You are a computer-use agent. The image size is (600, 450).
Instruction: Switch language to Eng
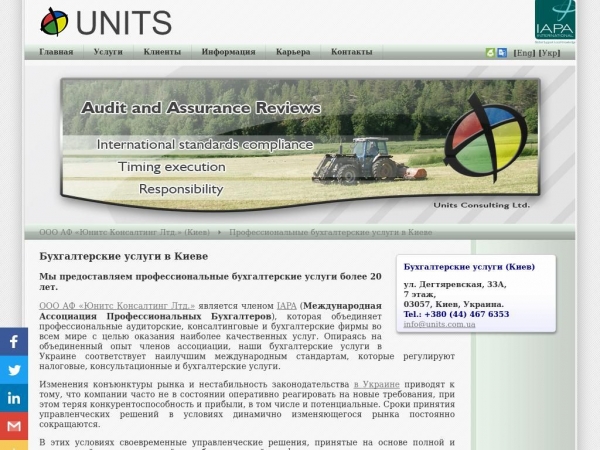click(524, 53)
